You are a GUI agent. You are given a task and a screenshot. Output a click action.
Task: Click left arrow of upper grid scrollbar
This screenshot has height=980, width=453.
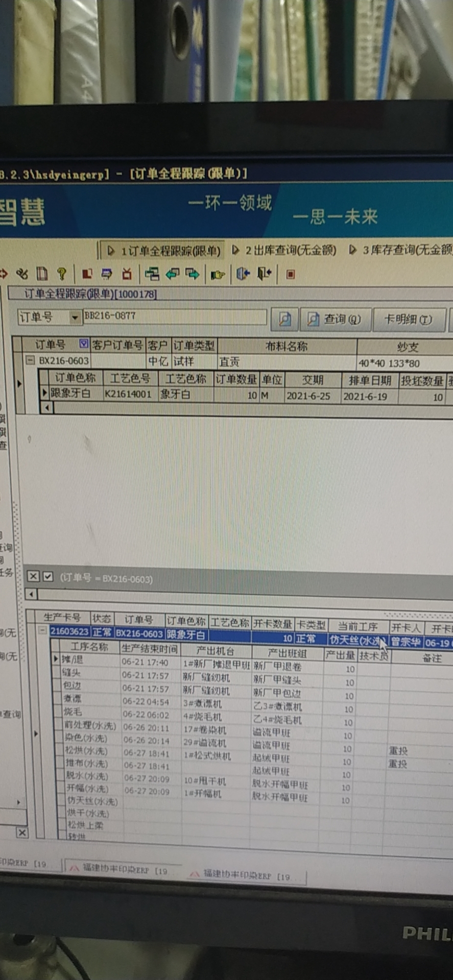47,407
